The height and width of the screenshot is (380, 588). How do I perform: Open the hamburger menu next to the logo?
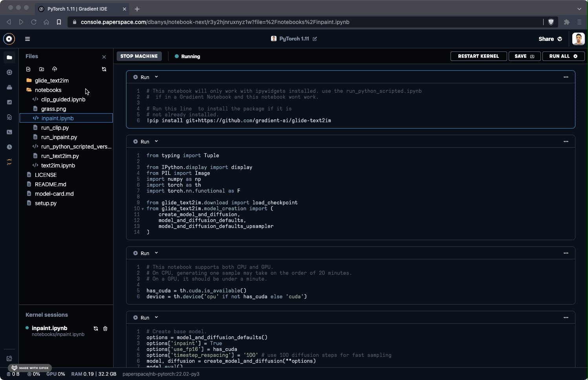[27, 39]
